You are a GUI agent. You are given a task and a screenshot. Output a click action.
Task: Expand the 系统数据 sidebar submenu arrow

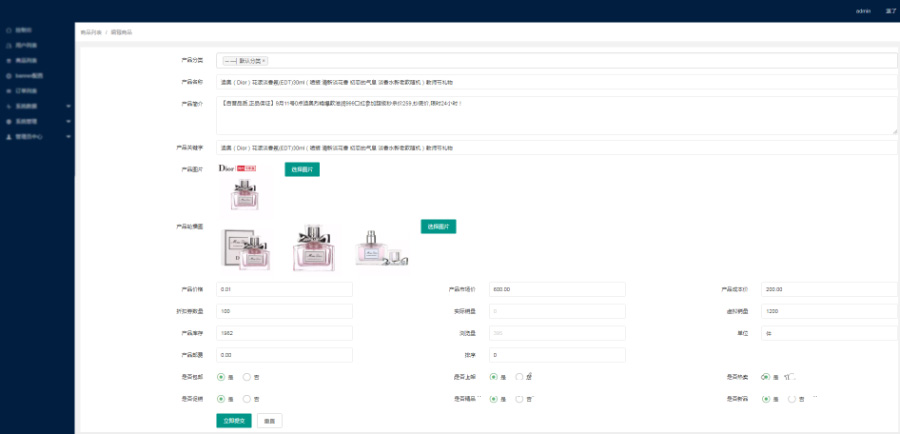click(x=68, y=105)
